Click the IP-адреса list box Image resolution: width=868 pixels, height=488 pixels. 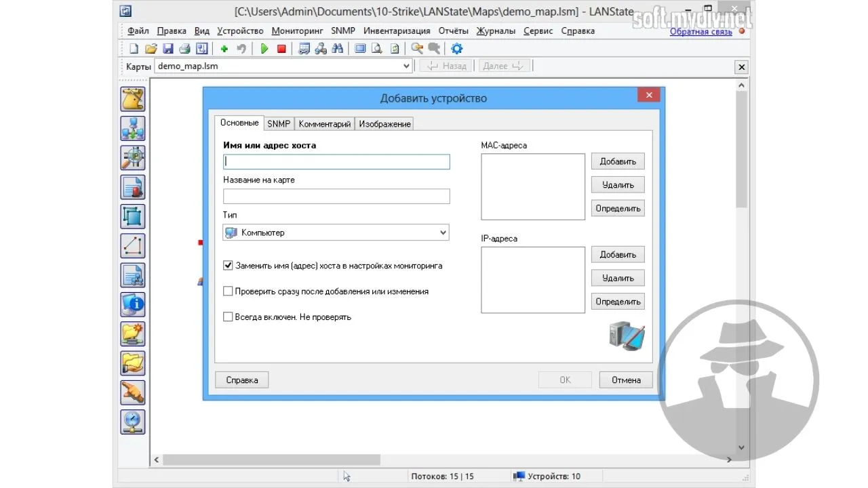tap(533, 280)
